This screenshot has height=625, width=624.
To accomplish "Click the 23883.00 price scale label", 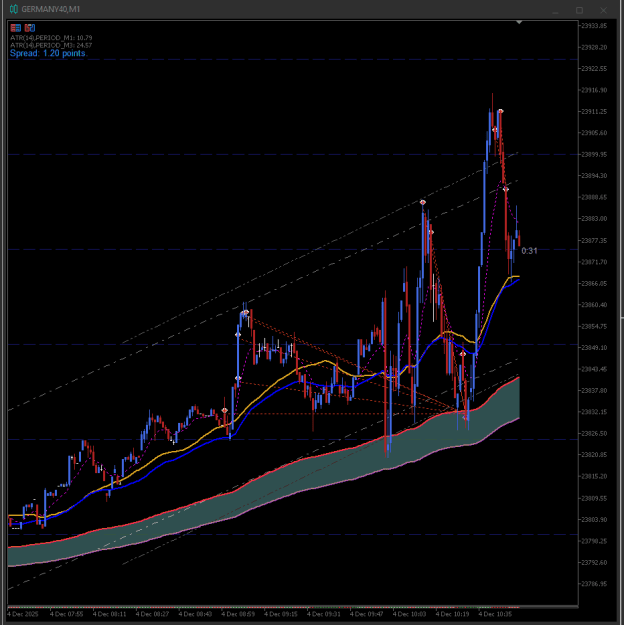I will tap(594, 218).
